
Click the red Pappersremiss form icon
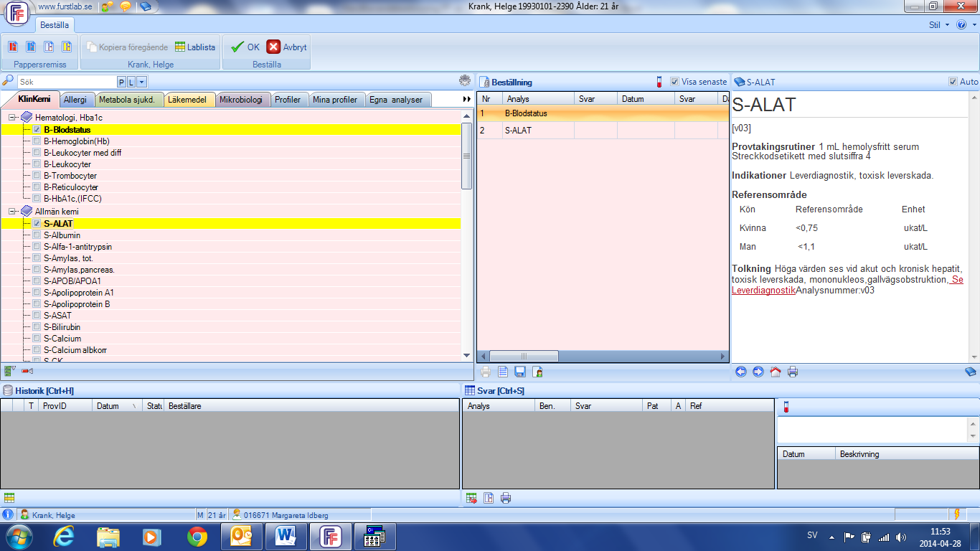point(13,47)
